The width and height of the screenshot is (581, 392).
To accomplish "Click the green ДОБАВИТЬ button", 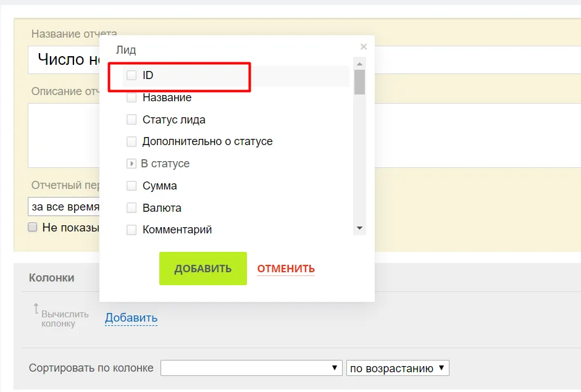I will tap(203, 268).
